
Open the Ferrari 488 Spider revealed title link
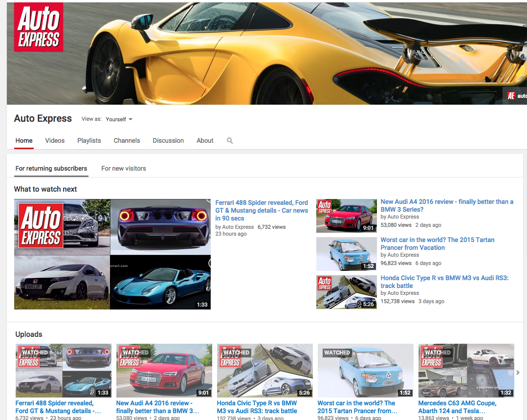(x=262, y=211)
